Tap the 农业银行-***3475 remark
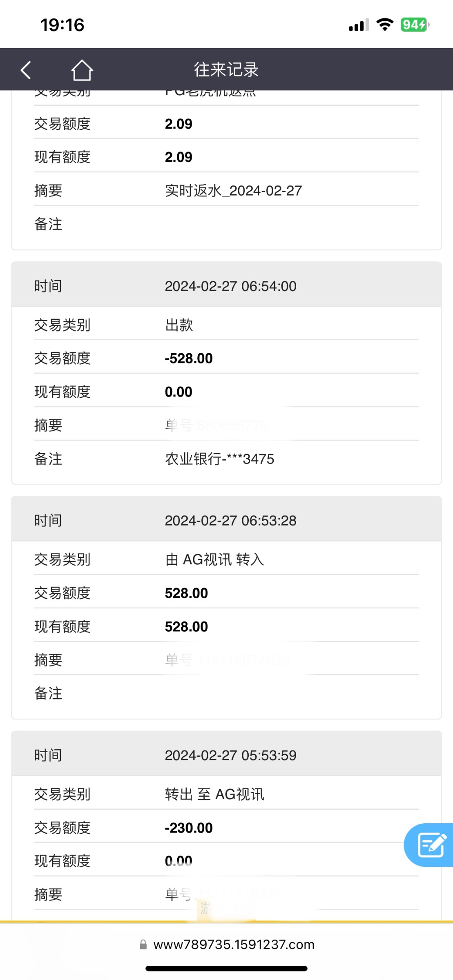453x980 pixels. click(x=219, y=459)
